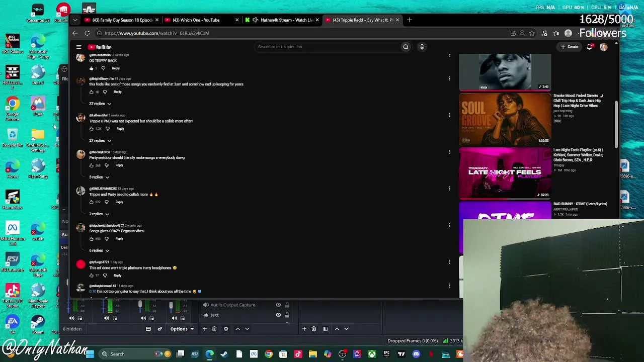Open a new browser tab
The width and height of the screenshot is (644, 362).
pyautogui.click(x=410, y=20)
